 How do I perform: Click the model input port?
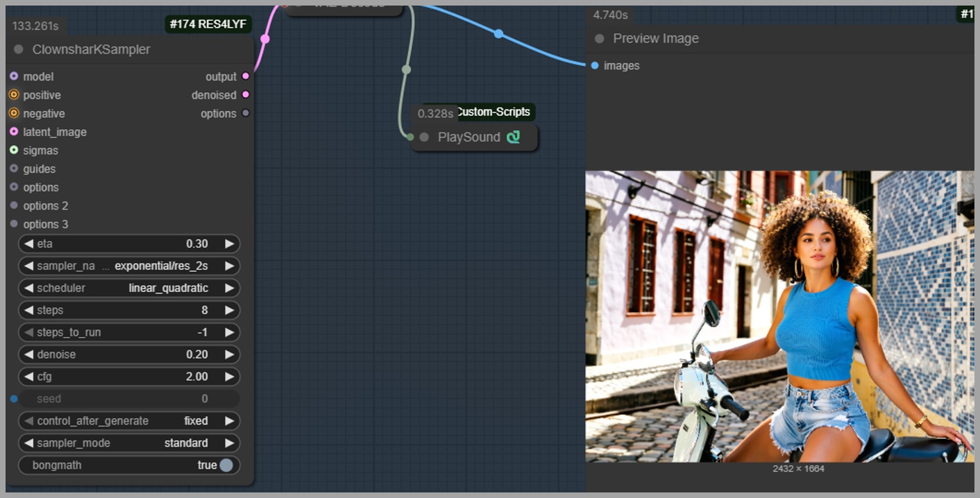[14, 76]
